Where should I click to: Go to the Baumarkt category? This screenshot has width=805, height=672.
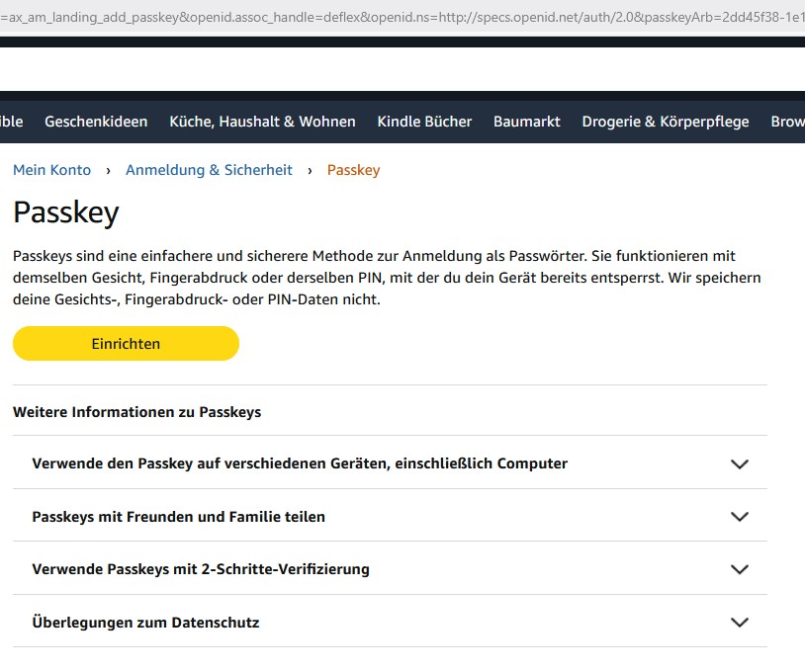pyautogui.click(x=526, y=122)
